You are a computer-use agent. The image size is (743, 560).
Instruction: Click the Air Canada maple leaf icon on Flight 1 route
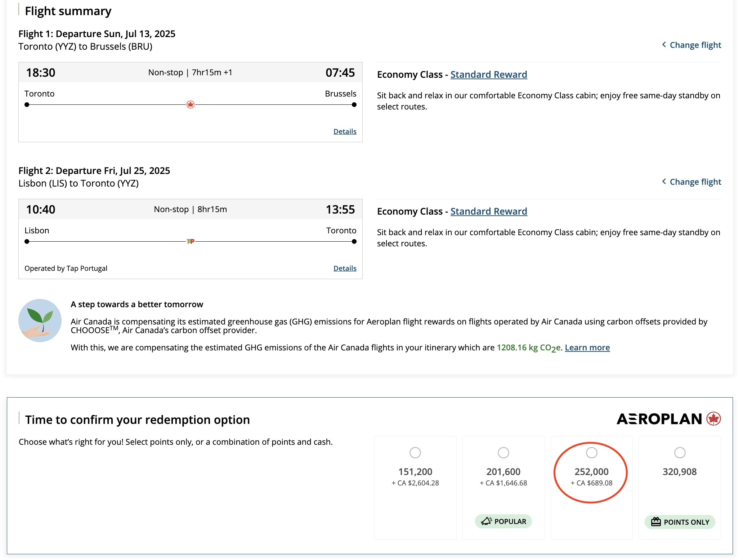191,105
